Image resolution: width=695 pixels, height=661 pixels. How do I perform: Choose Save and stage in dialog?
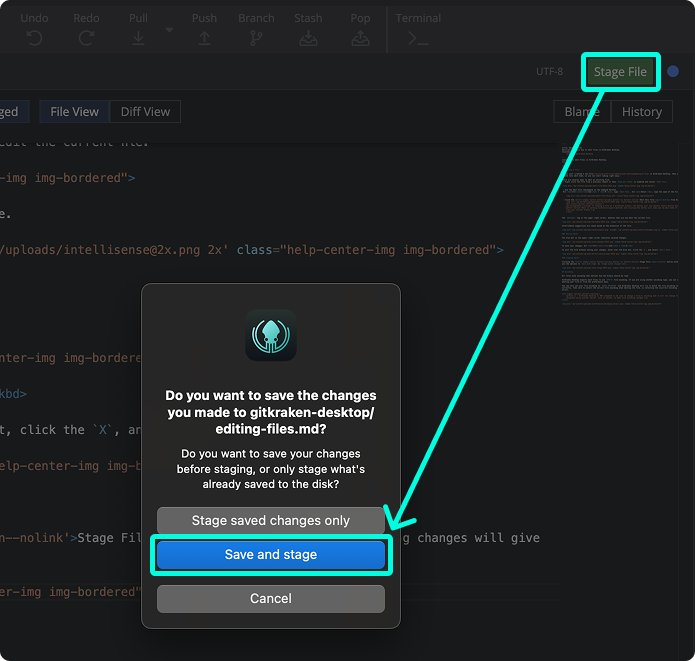(x=271, y=555)
